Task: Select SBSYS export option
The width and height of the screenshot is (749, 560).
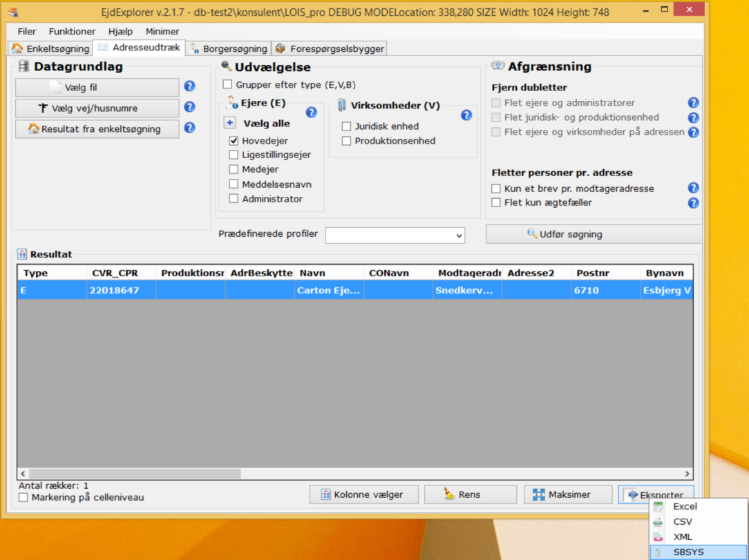Action: pos(688,552)
